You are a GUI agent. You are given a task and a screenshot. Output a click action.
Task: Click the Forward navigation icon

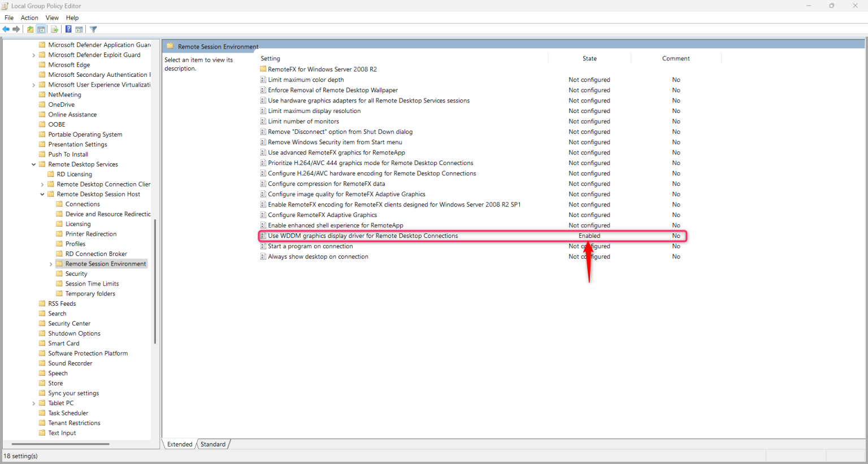[x=16, y=29]
